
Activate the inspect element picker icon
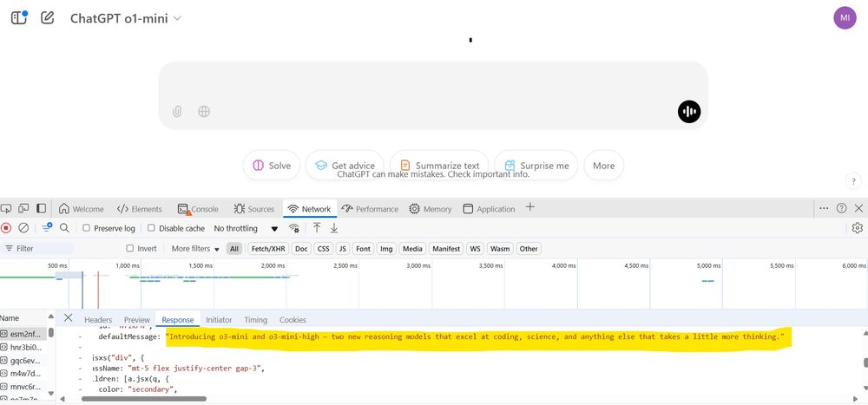[x=6, y=209]
